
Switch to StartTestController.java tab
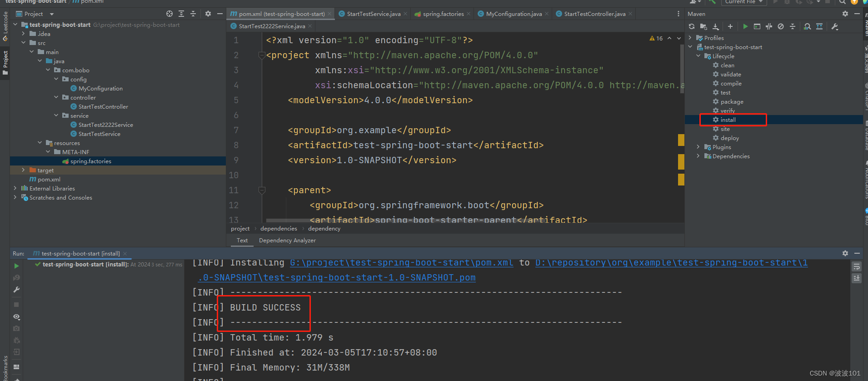[x=594, y=14]
